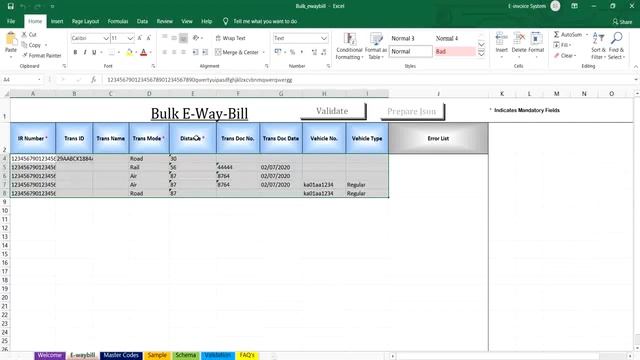Toggle Bold formatting
The height and width of the screenshot is (360, 640).
coord(75,52)
